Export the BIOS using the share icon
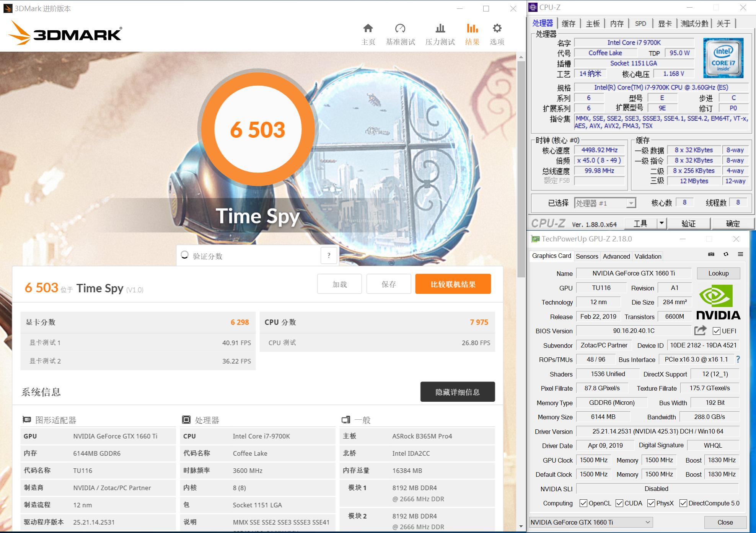Viewport: 756px width, 533px height. (700, 330)
